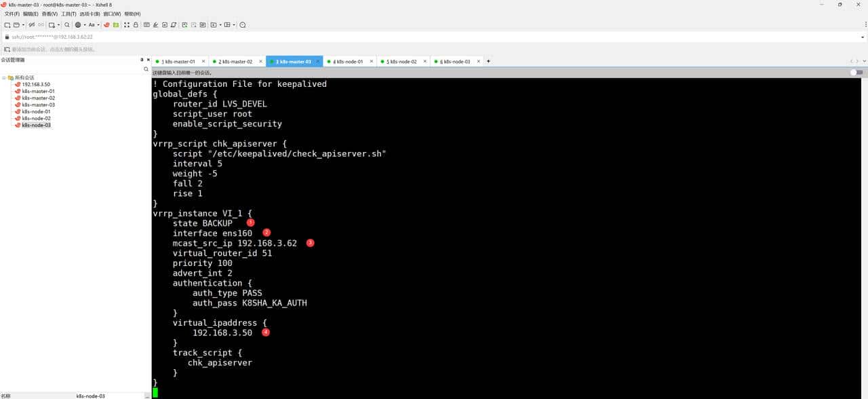868x399 pixels.
Task: Create a new session
Action: pyautogui.click(x=6, y=25)
